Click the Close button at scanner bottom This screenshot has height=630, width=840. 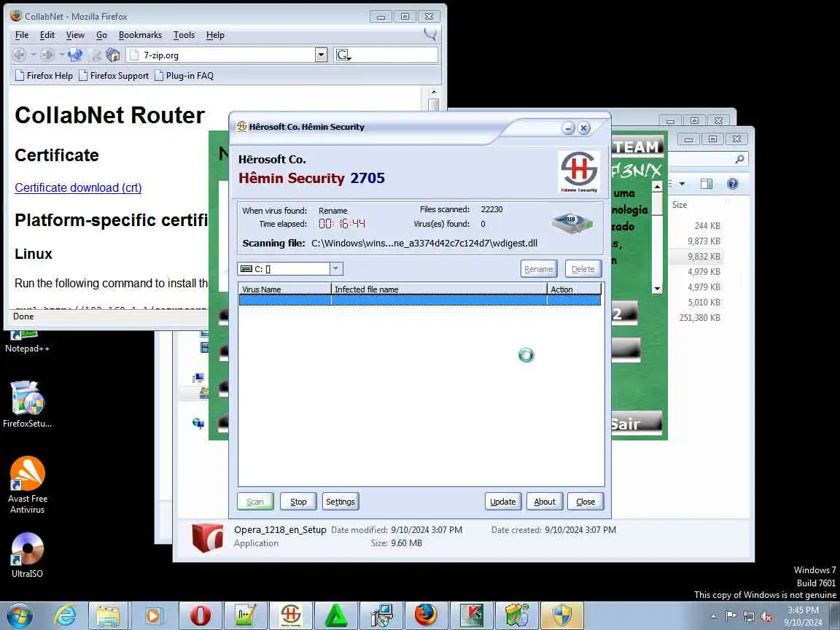586,502
